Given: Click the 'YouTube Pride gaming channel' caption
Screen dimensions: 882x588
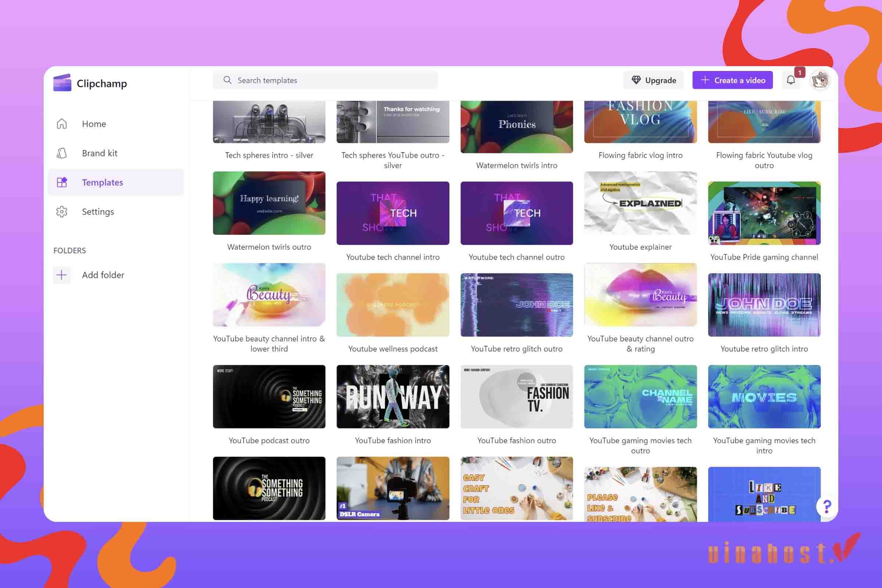Looking at the screenshot, I should [764, 257].
